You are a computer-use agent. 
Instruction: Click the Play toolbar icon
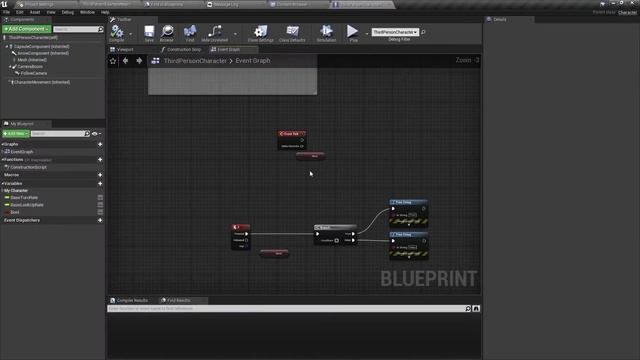point(352,31)
